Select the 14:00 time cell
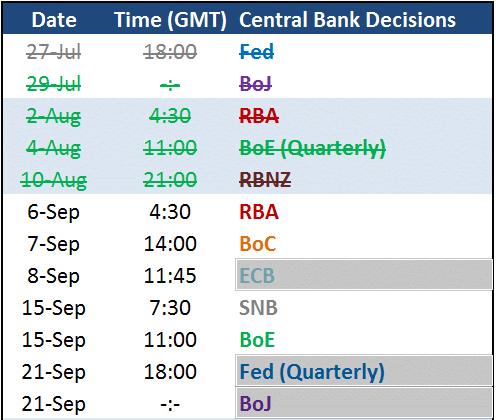The height and width of the screenshot is (420, 496). (x=170, y=244)
